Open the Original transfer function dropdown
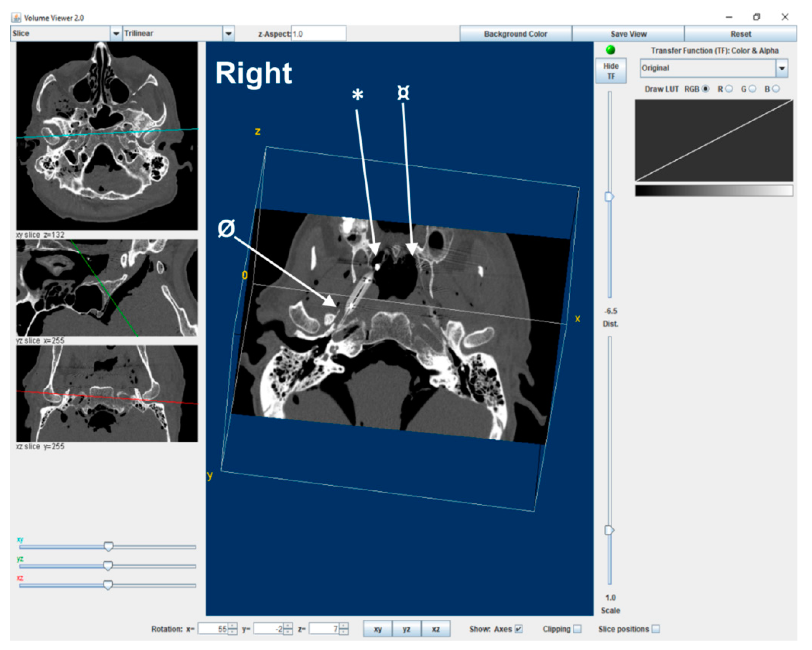This screenshot has width=812, height=650. tap(782, 68)
